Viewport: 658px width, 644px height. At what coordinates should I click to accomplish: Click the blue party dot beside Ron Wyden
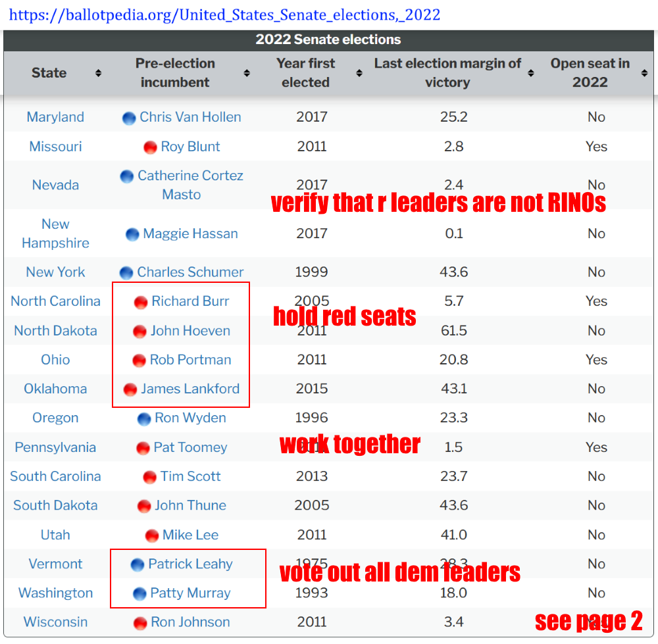pyautogui.click(x=144, y=419)
